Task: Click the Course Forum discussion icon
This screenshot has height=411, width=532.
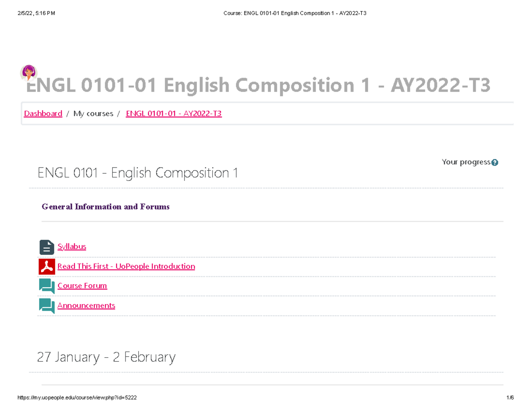Action: tap(47, 286)
